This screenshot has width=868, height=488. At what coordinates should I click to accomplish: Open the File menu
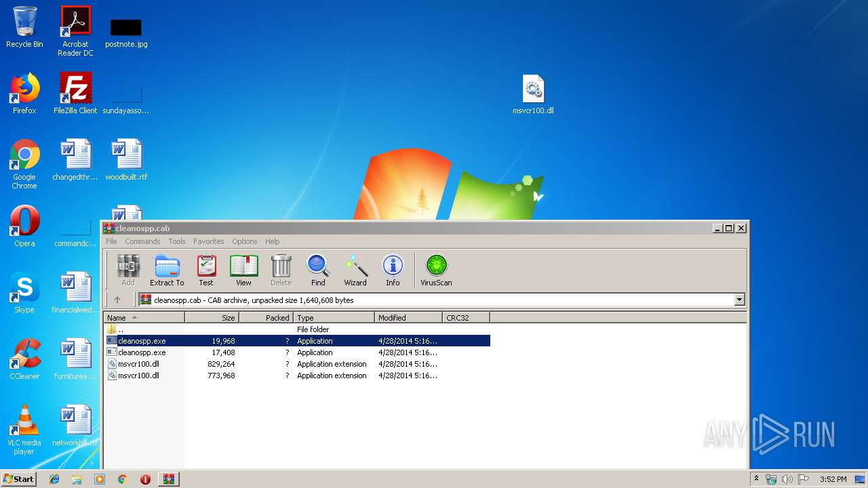(111, 241)
